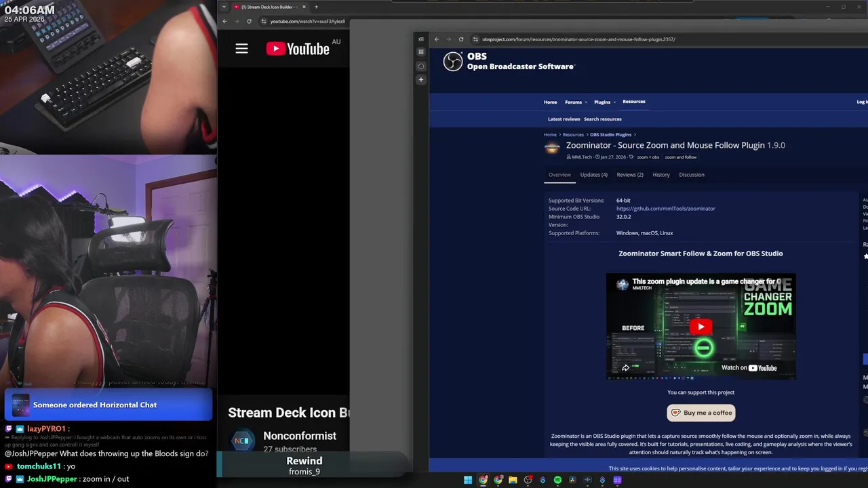Open DaVinci Resolve from the taskbar

pos(572,480)
